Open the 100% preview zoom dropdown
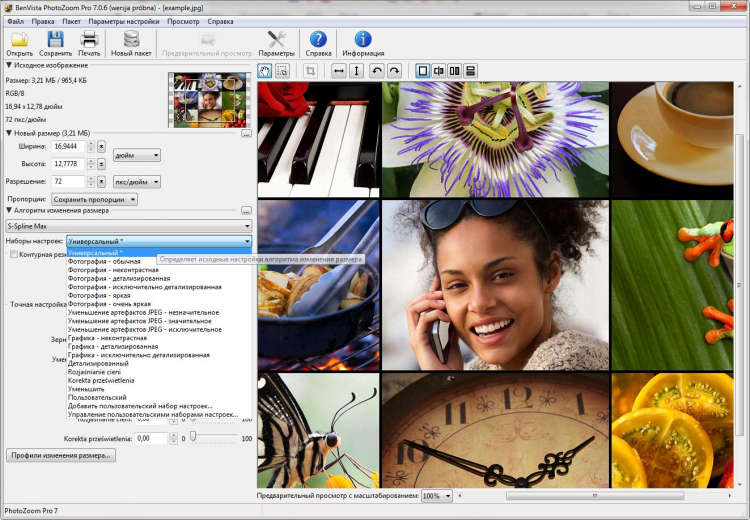The image size is (750, 520). tap(436, 496)
